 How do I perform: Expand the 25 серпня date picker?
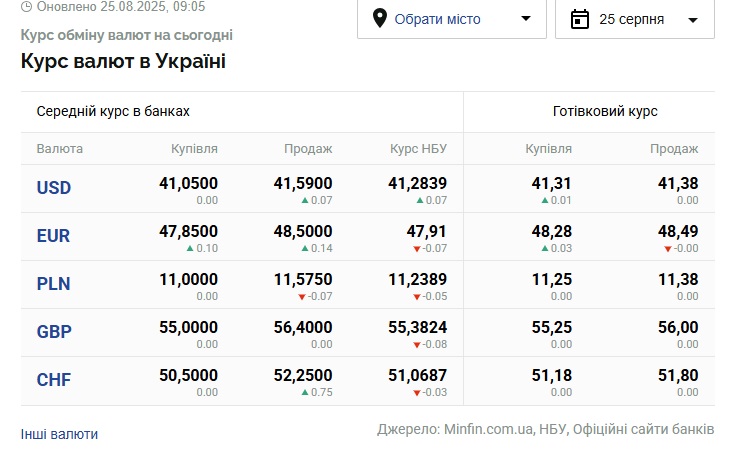[x=634, y=19]
